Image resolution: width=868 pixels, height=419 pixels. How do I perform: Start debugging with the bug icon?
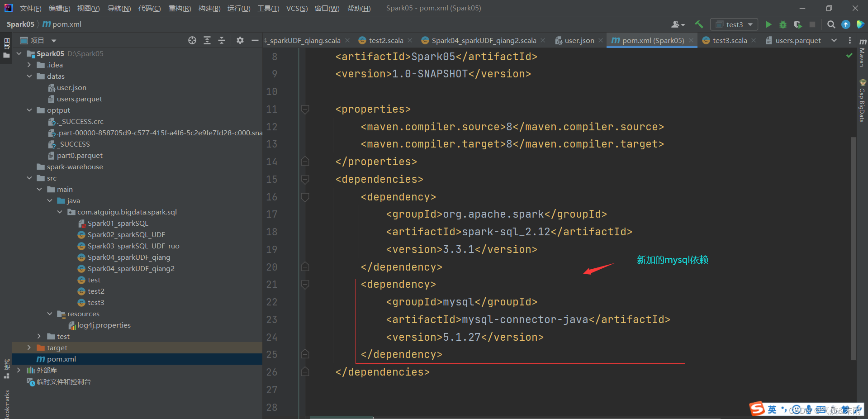[x=783, y=24]
